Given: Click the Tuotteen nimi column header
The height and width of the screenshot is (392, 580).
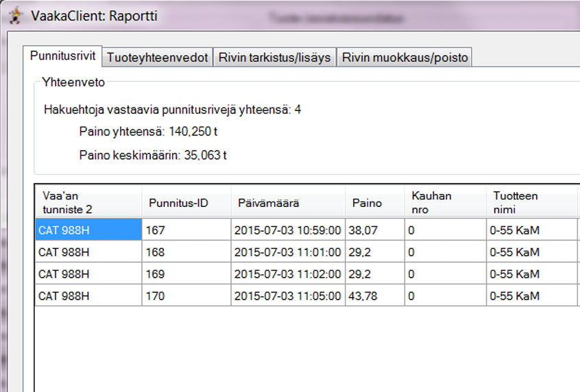Looking at the screenshot, I should pyautogui.click(x=532, y=202).
